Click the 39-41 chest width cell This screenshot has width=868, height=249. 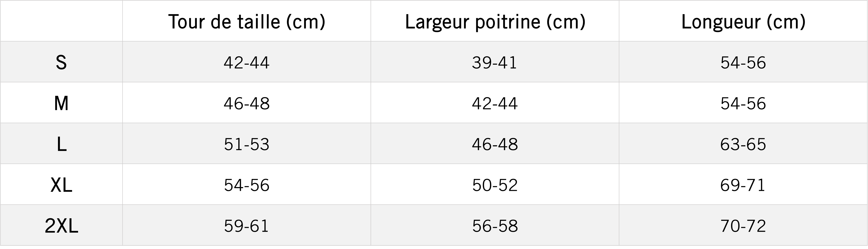pyautogui.click(x=495, y=63)
